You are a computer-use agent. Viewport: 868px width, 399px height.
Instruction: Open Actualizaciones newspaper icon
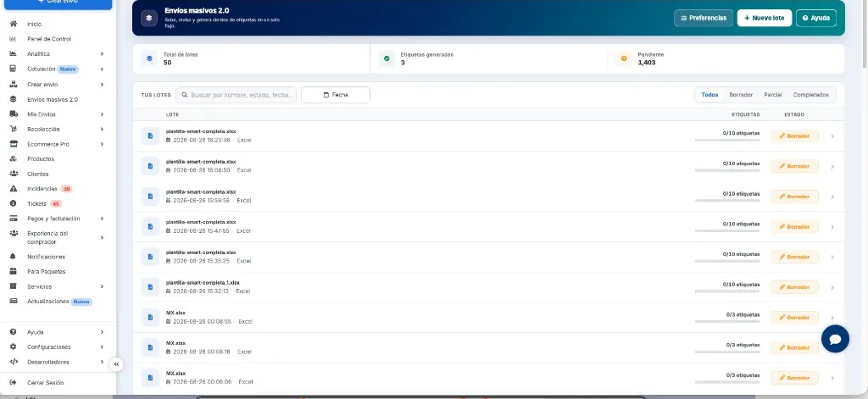(x=14, y=302)
